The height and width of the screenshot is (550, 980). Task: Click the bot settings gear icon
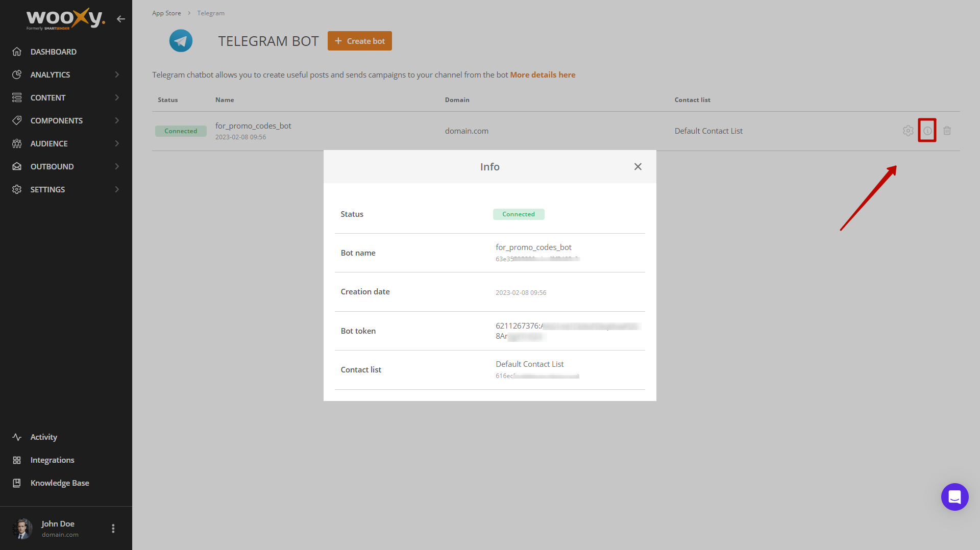908,131
